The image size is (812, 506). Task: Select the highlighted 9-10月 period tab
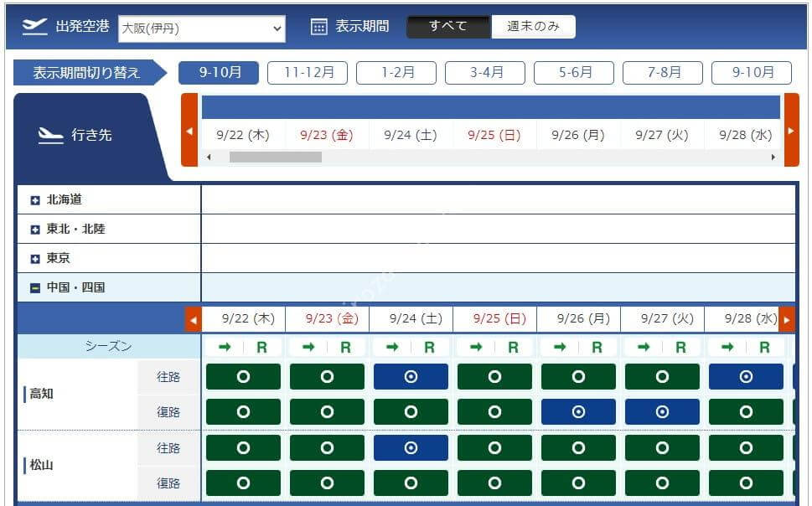pyautogui.click(x=219, y=73)
